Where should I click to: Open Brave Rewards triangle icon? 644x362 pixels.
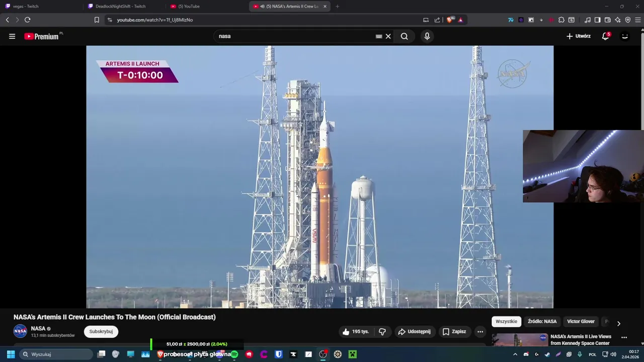[x=460, y=20]
